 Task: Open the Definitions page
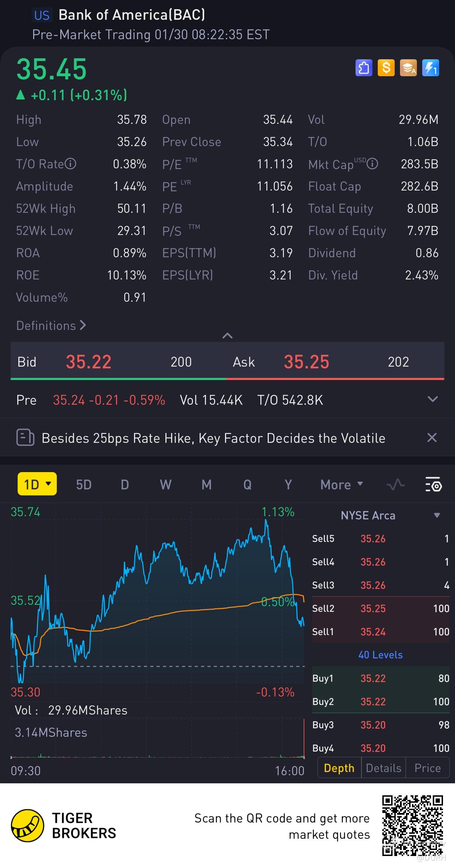click(x=51, y=325)
